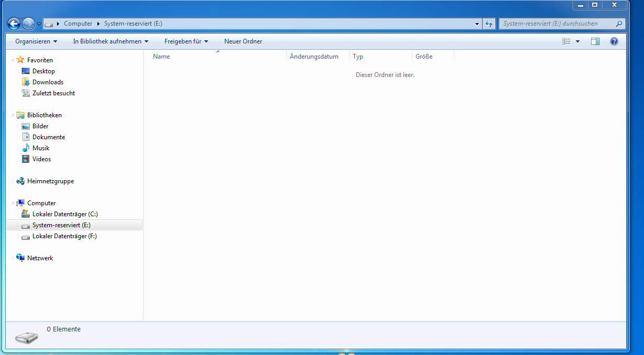Click the Musik note icon
644x355 pixels.
pos(26,148)
